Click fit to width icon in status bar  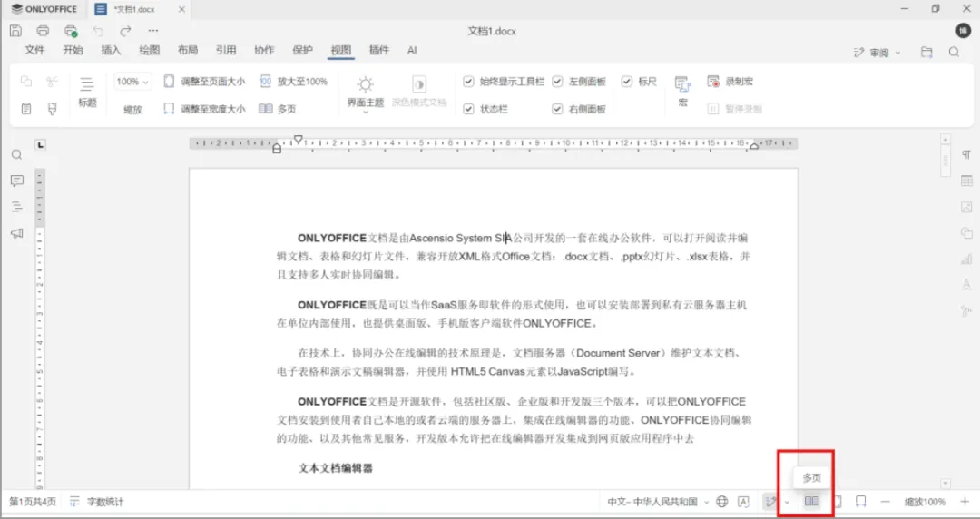click(x=860, y=501)
